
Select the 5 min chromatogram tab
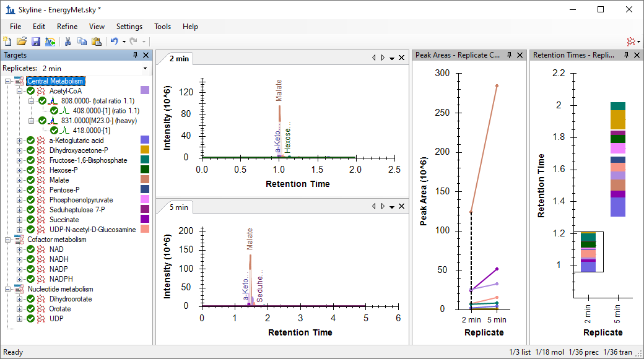179,207
